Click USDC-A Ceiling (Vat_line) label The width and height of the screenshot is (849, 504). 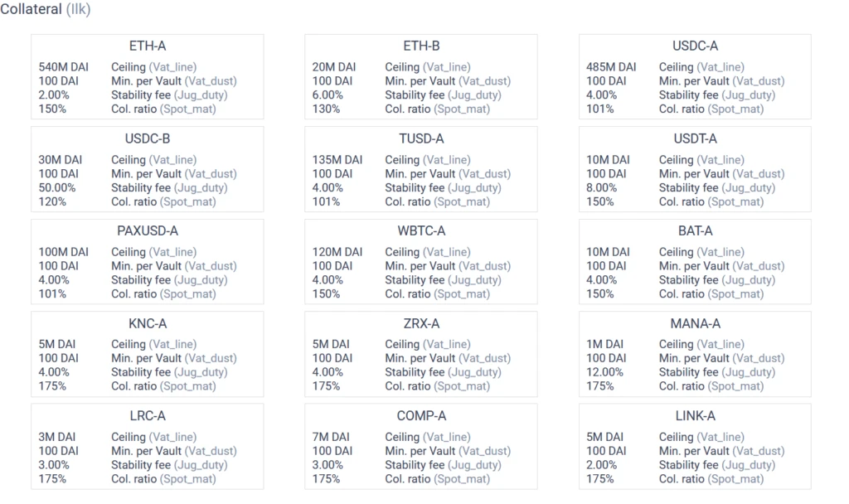coord(701,67)
